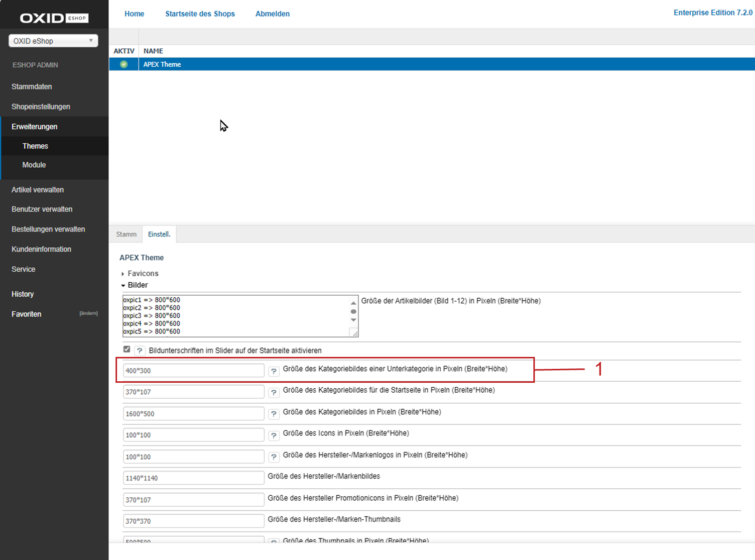Open help icon for Startseite Kategoriebild size
Screen dimensions: 755x560
(x=273, y=392)
